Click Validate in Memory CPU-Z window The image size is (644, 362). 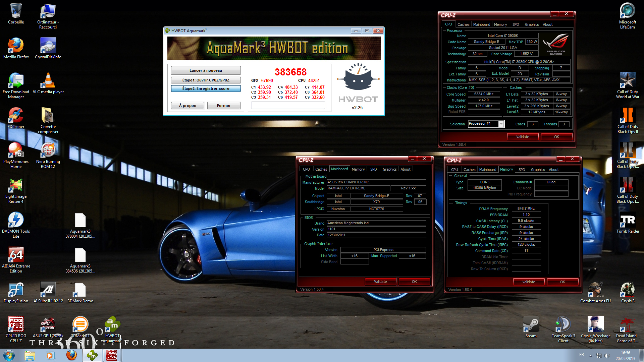[529, 282]
